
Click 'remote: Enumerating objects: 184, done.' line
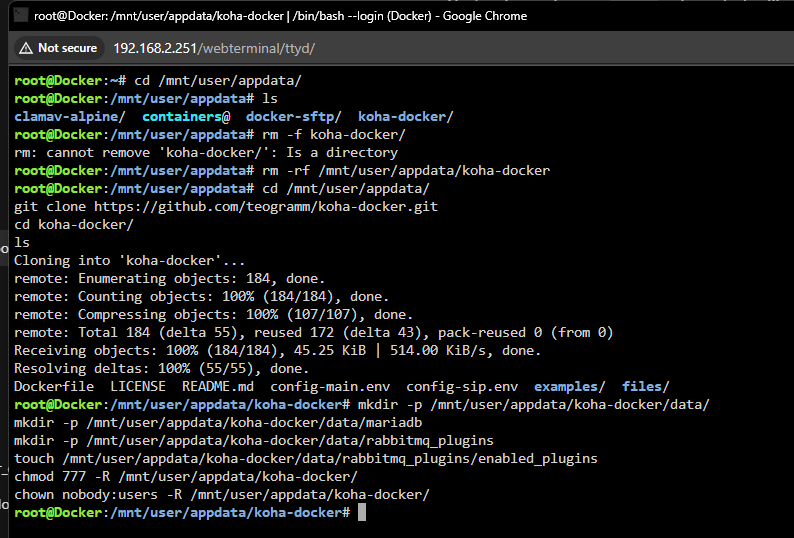[170, 279]
